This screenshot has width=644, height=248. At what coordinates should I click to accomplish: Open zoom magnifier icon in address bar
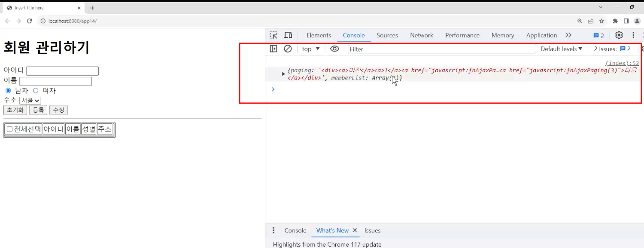580,21
